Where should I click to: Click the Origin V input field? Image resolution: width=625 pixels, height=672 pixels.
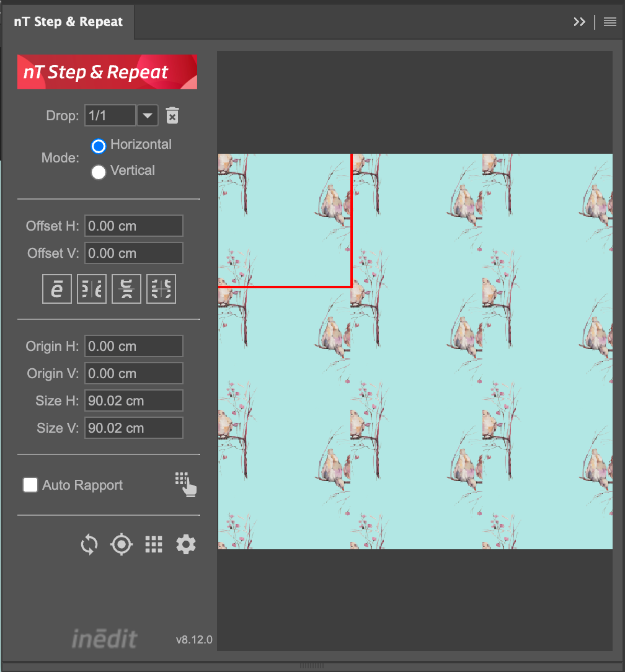pyautogui.click(x=134, y=373)
